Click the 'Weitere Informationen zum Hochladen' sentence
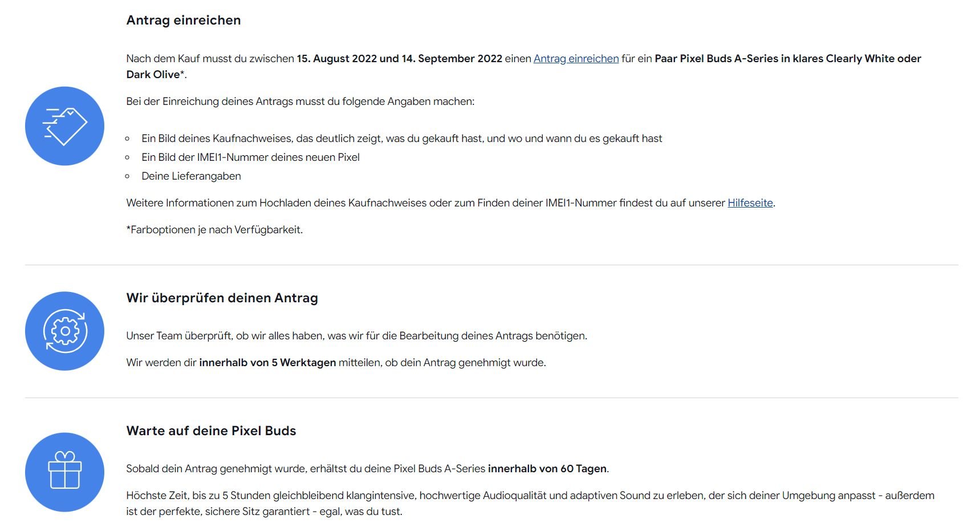The width and height of the screenshot is (980, 523). click(x=426, y=203)
